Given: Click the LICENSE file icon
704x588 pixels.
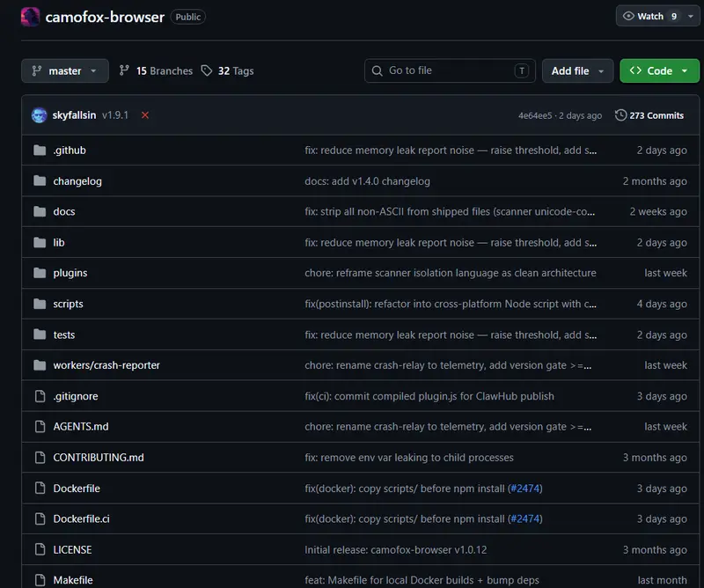Looking at the screenshot, I should tap(40, 550).
